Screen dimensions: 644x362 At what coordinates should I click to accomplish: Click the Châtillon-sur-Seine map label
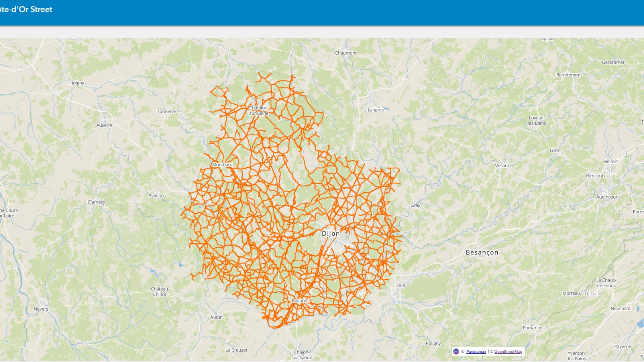coord(259,110)
